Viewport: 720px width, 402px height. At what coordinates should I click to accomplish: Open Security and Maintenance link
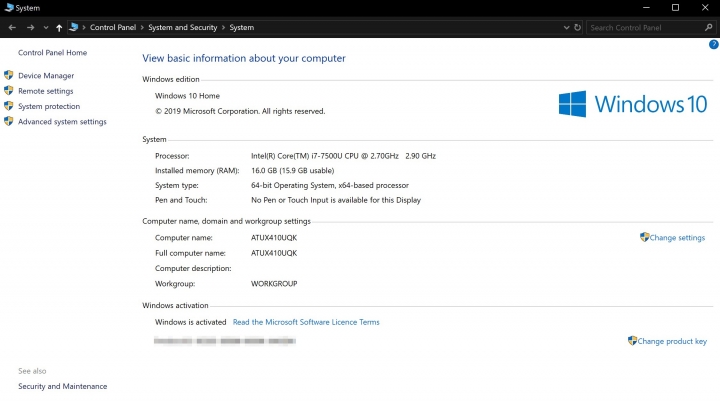point(62,386)
